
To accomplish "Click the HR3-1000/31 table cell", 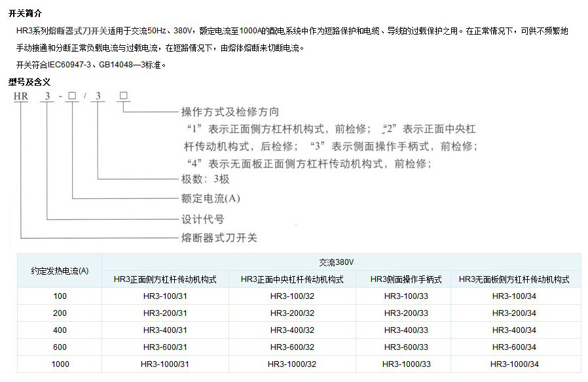I will (165, 364).
